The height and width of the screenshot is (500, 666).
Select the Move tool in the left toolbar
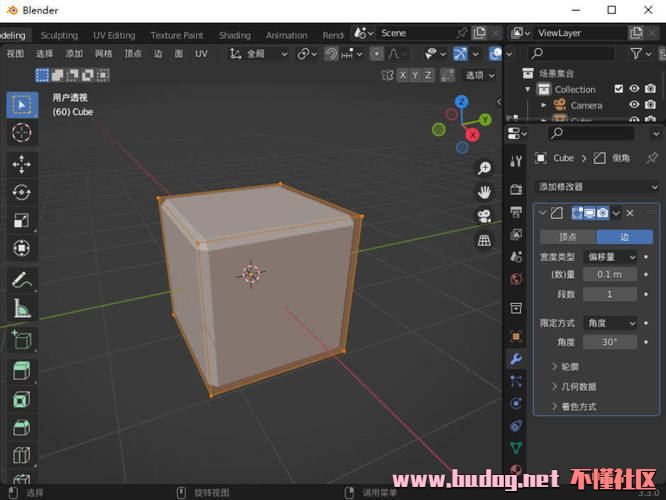tap(21, 164)
